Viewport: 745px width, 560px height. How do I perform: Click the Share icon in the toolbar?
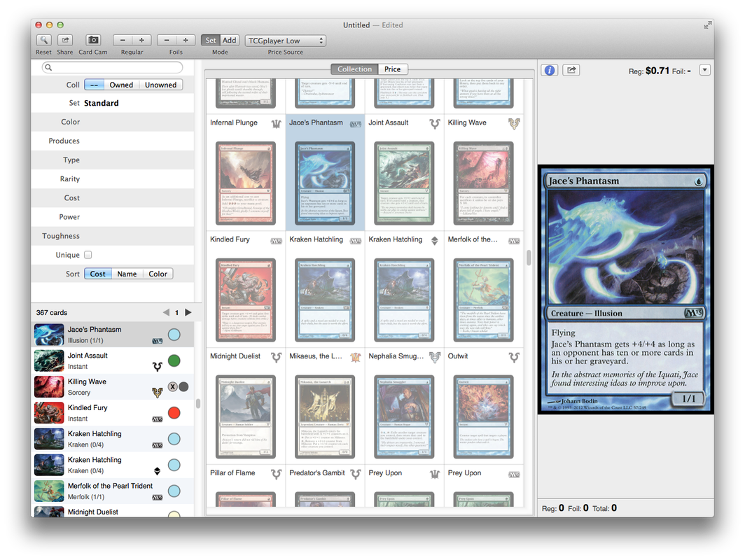pyautogui.click(x=64, y=40)
